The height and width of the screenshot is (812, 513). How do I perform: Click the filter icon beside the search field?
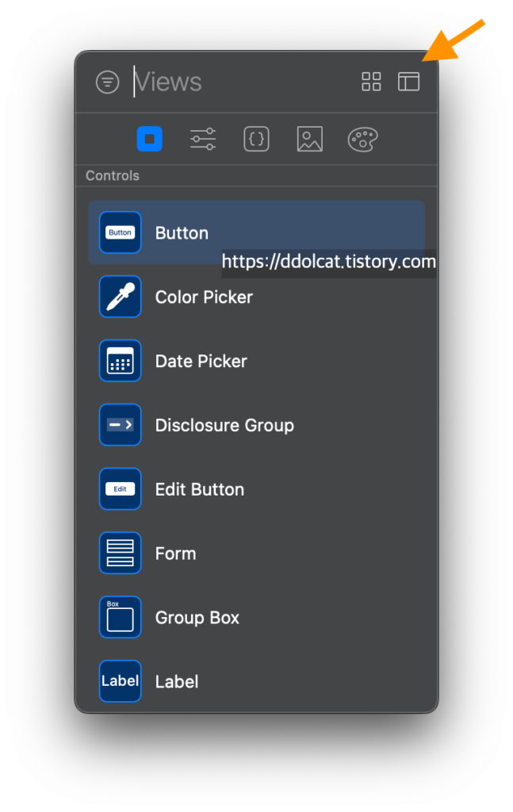[x=107, y=82]
